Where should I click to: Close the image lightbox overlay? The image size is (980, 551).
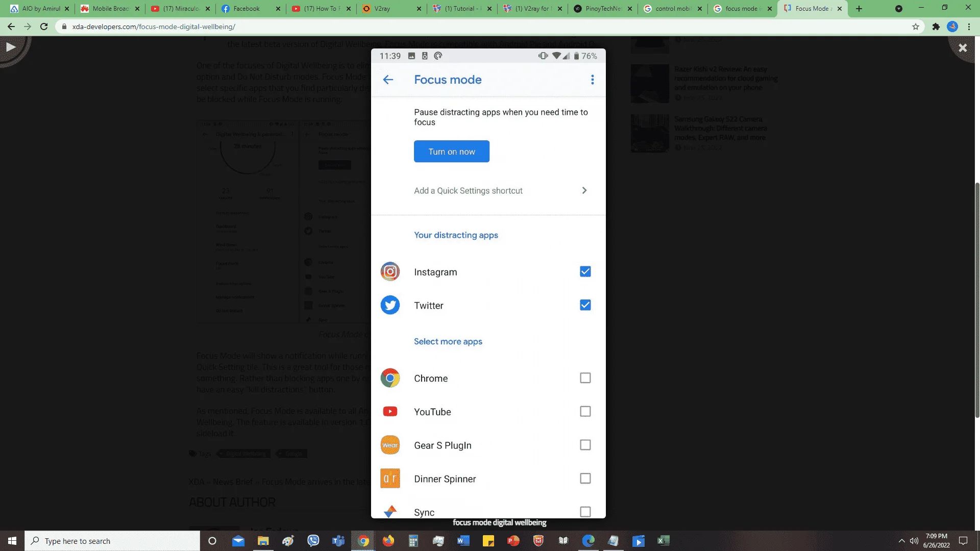coord(963,47)
